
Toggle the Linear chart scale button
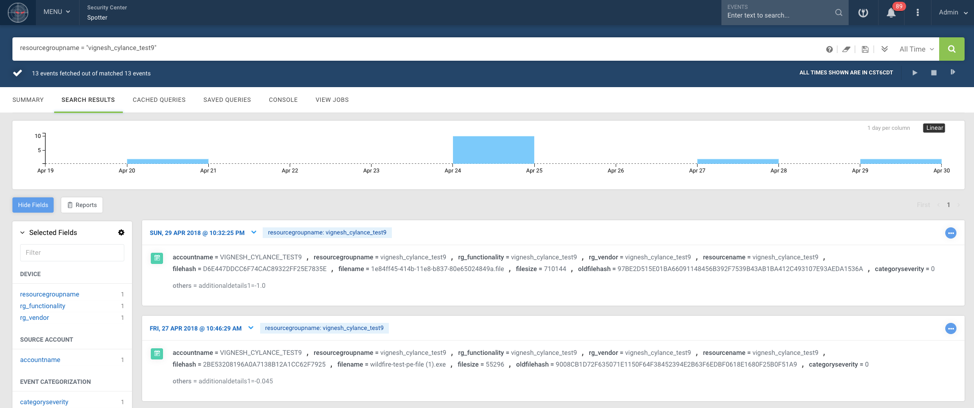tap(933, 128)
